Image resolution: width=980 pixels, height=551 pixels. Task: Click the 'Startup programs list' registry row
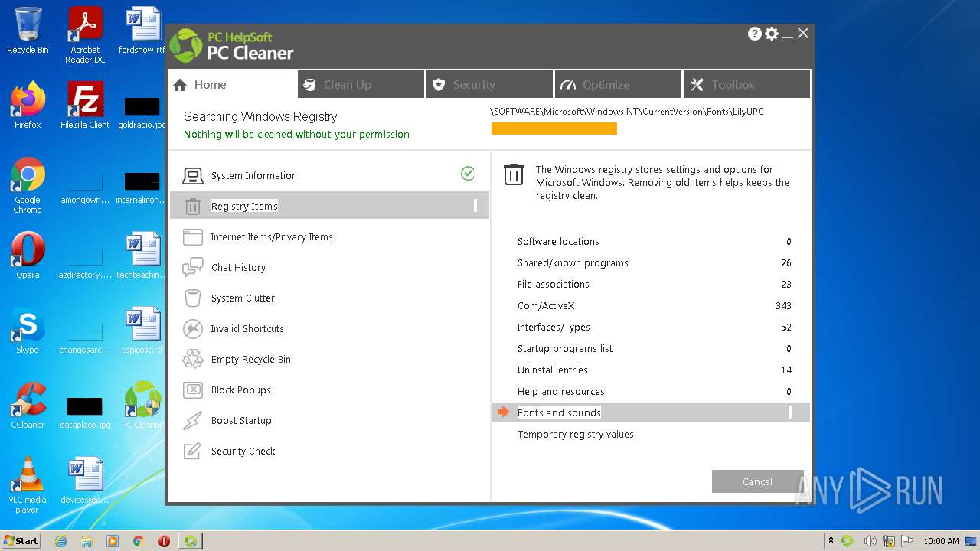651,349
